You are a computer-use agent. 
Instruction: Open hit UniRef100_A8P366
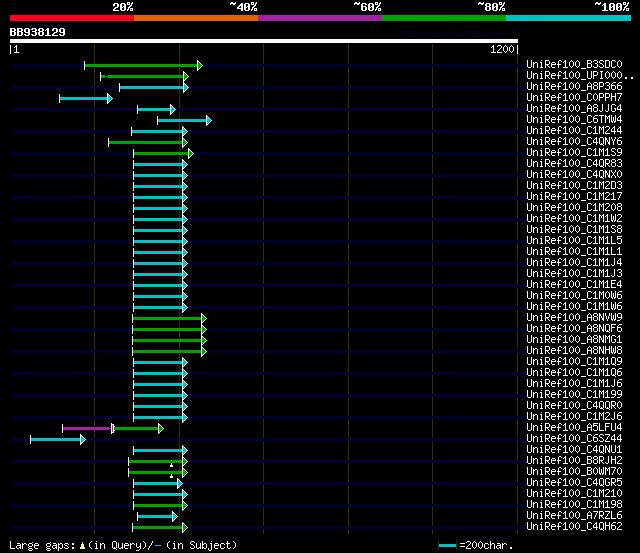click(574, 87)
